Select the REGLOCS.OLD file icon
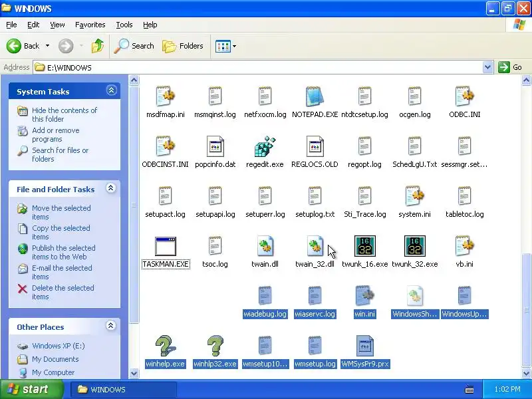The width and height of the screenshot is (532, 399). [315, 146]
